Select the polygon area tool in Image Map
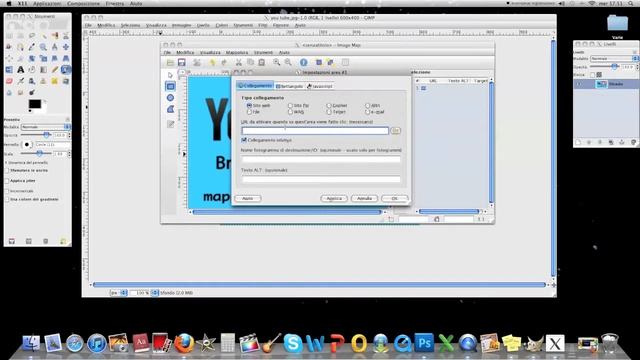 click(170, 109)
